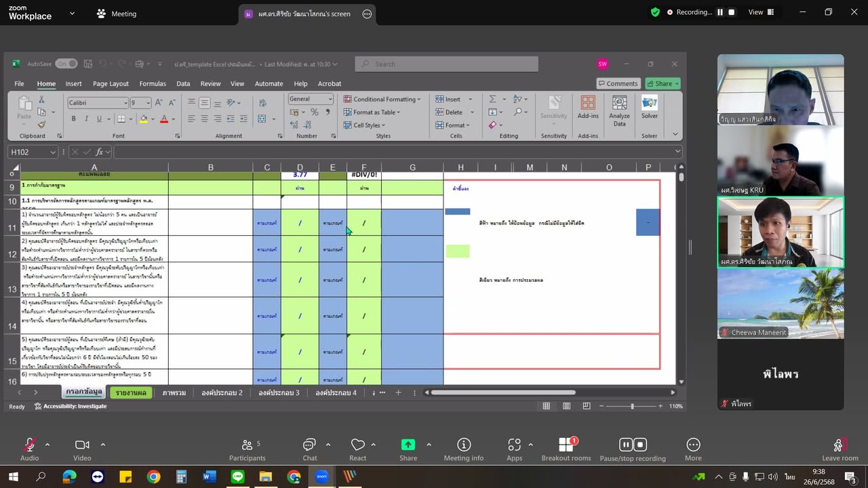
Task: Expand the Name Box dropdown H102
Action: point(53,152)
